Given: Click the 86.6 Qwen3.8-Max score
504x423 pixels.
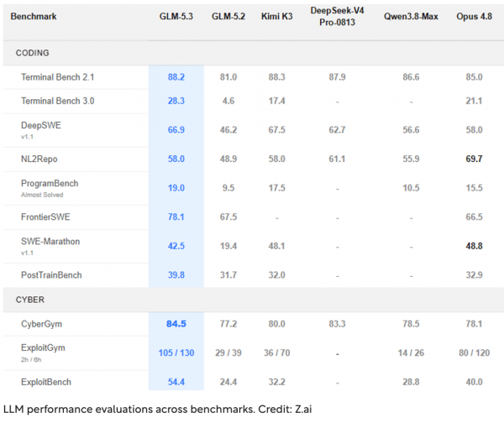Looking at the screenshot, I should (x=411, y=77).
